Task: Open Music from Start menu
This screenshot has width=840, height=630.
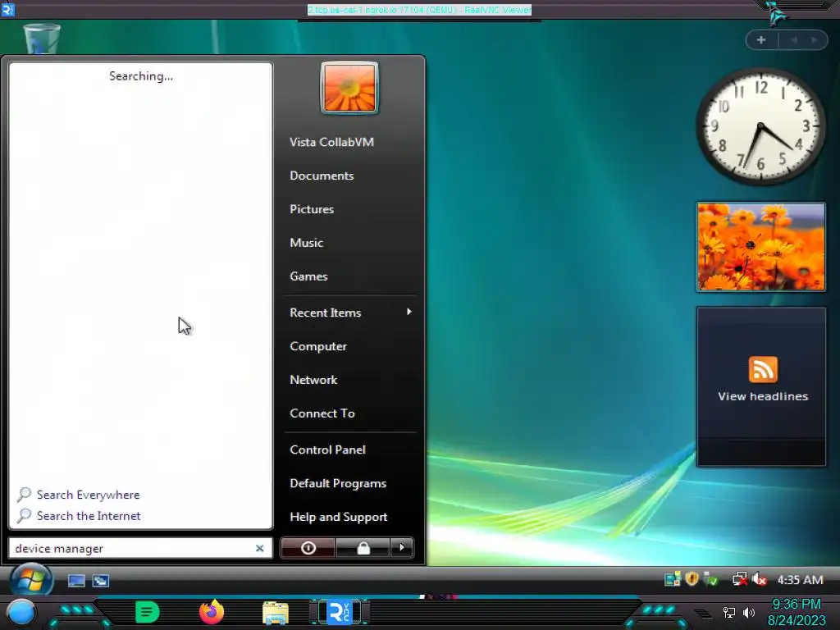Action: [x=307, y=243]
